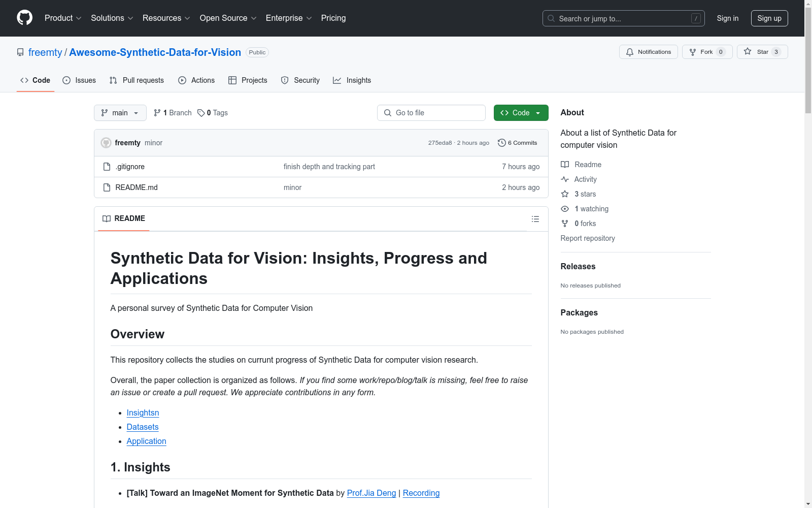Click the 1 Branch link
The height and width of the screenshot is (508, 812).
pos(173,113)
